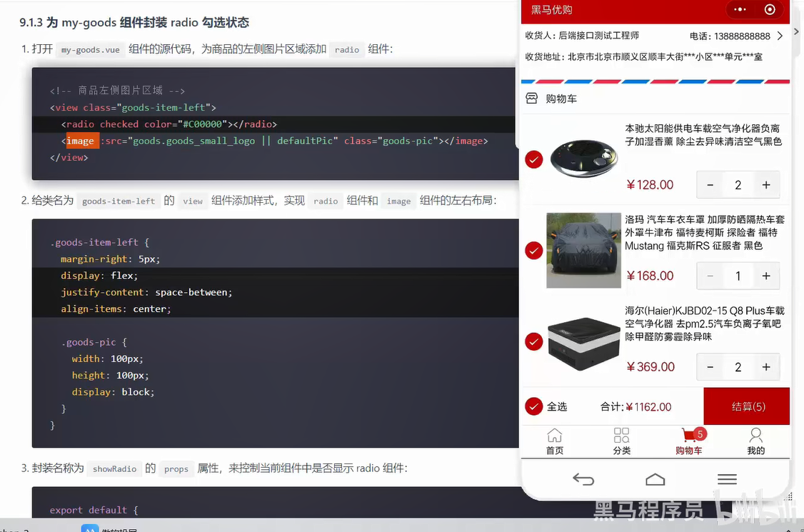Click the ¥128.00 price text
The height and width of the screenshot is (532, 804).
650,185
